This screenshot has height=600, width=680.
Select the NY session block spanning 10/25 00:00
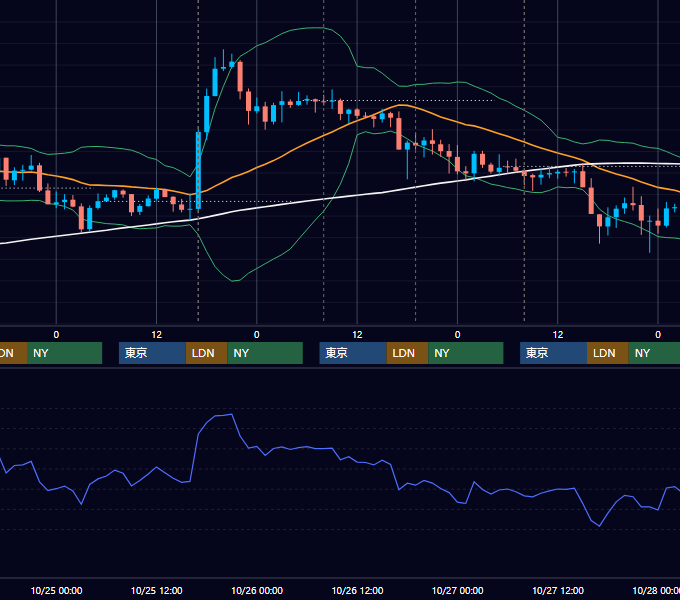tap(64, 353)
